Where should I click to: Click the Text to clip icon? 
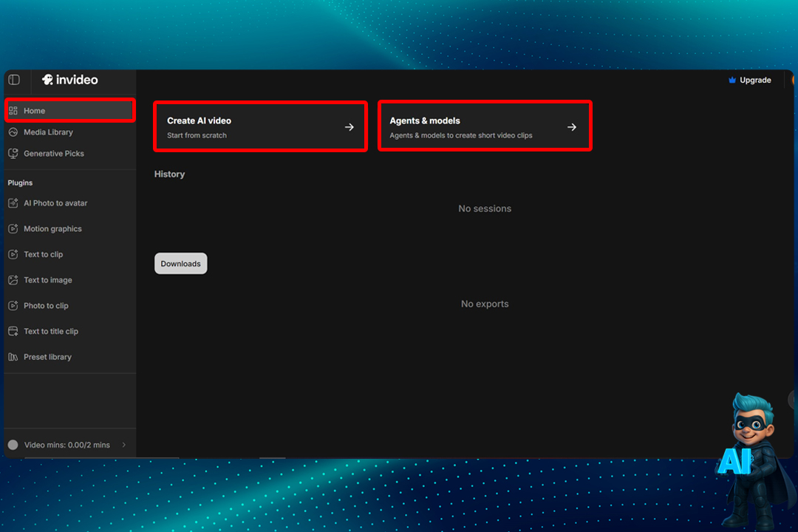click(x=13, y=254)
